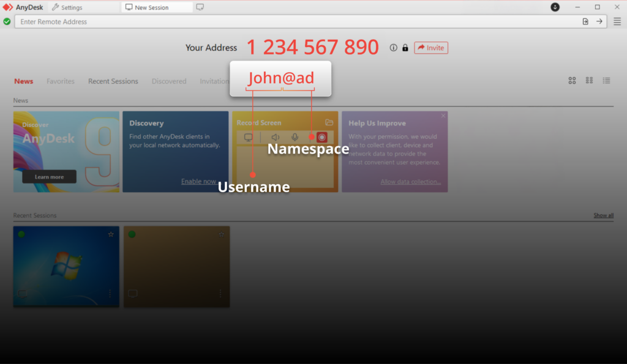
Task: Open the file transfer icon in address bar
Action: pos(585,21)
